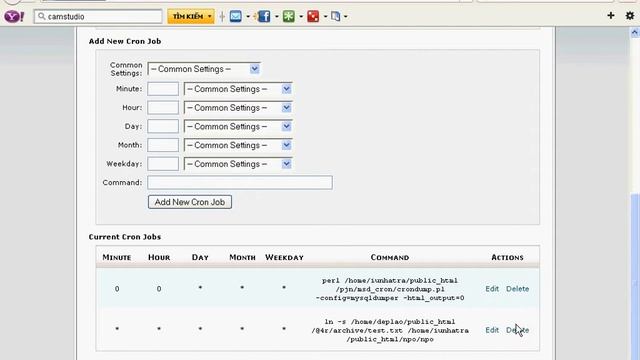Click the blue document toolbar icon
Screen dimensions: 640x360
pyautogui.click(x=336, y=16)
